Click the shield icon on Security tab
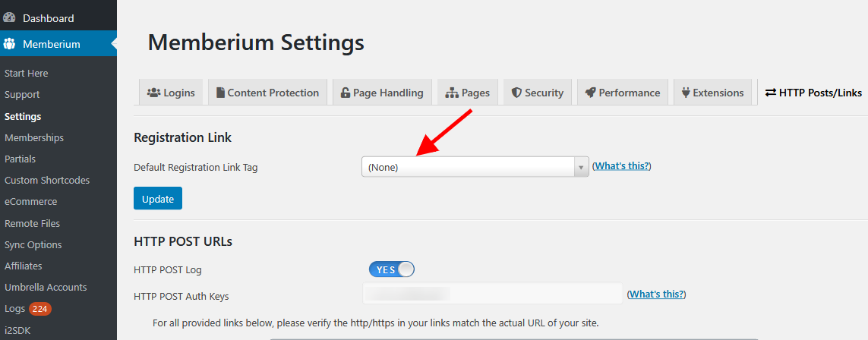Screen dimensions: 868x340 (516, 93)
